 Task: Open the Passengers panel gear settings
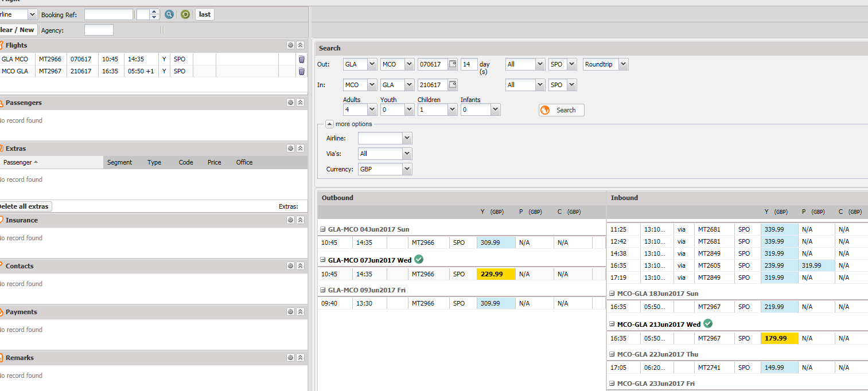(x=290, y=103)
